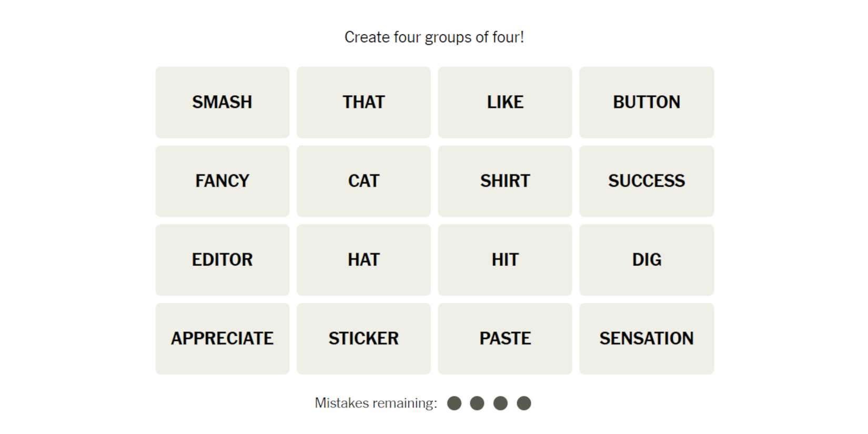This screenshot has width=868, height=434.
Task: Choose the BUTTON word tile
Action: tap(647, 102)
